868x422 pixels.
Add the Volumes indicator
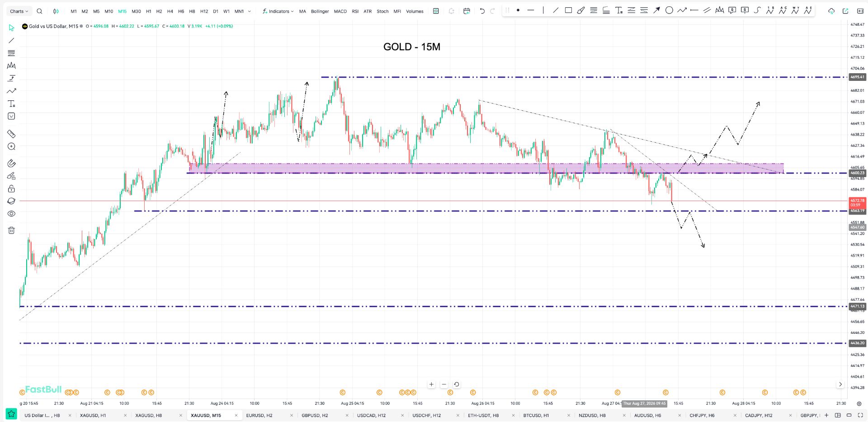click(x=415, y=11)
